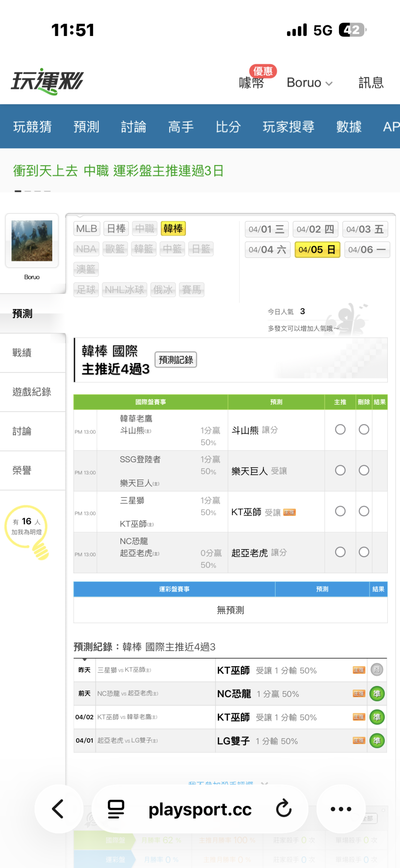Open the 戰績 sidebar section
400x868 pixels.
22,353
